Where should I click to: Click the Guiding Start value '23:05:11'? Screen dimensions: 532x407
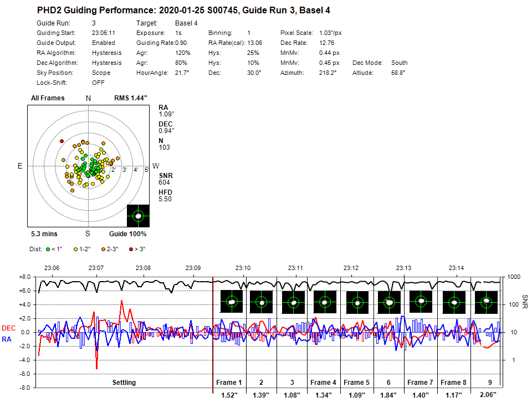[104, 33]
